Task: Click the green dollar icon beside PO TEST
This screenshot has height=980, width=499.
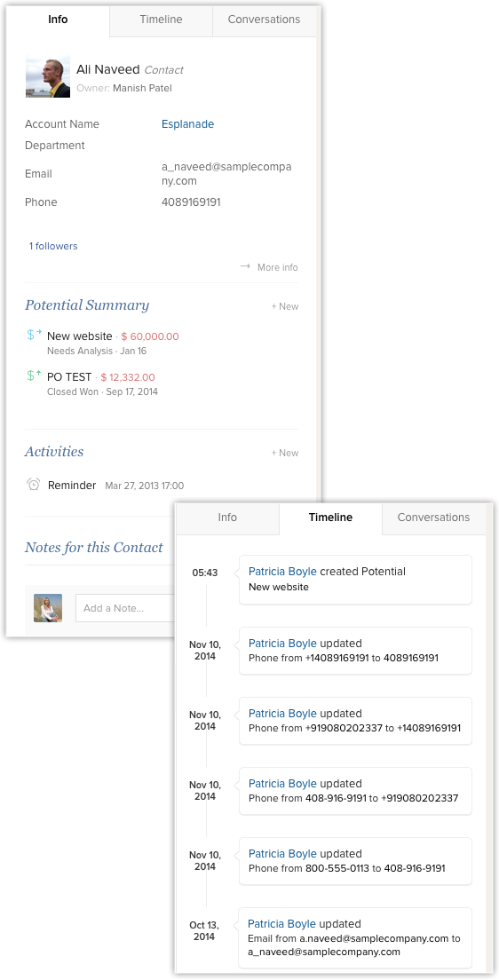Action: 35,375
